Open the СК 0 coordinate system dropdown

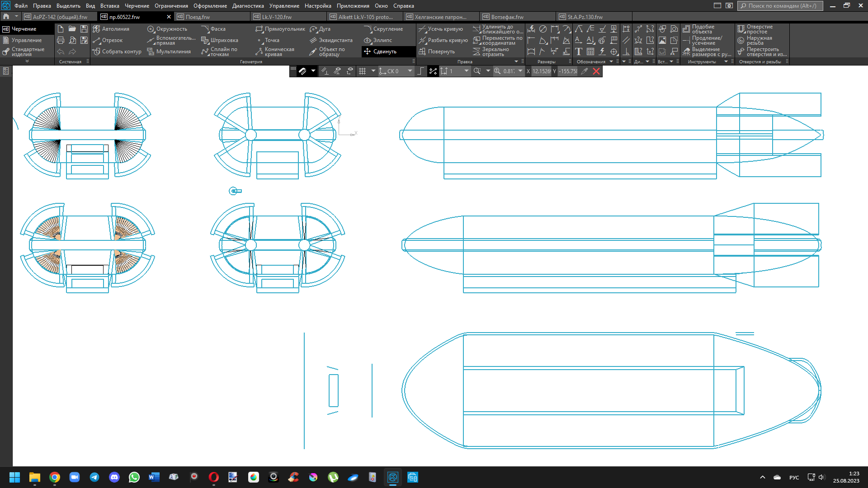pyautogui.click(x=410, y=71)
